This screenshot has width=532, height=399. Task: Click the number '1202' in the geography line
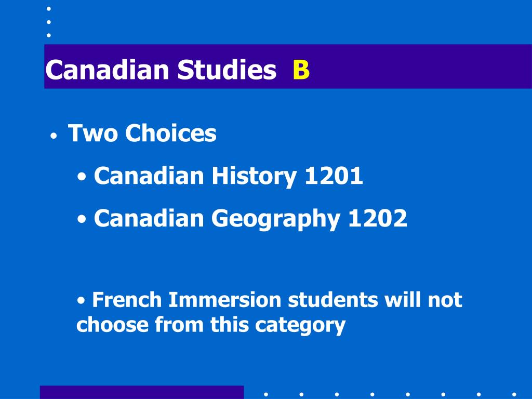click(x=378, y=219)
